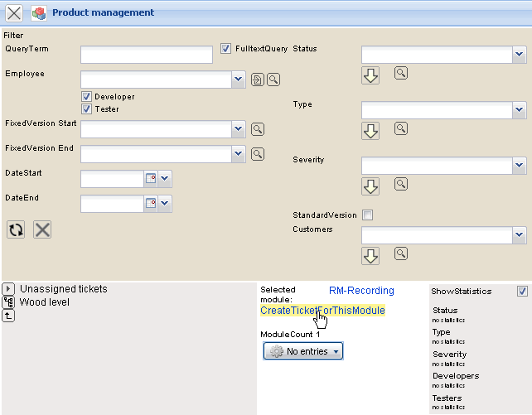This screenshot has width=532, height=415.
Task: Click the search icon under Severity
Action: click(x=401, y=184)
